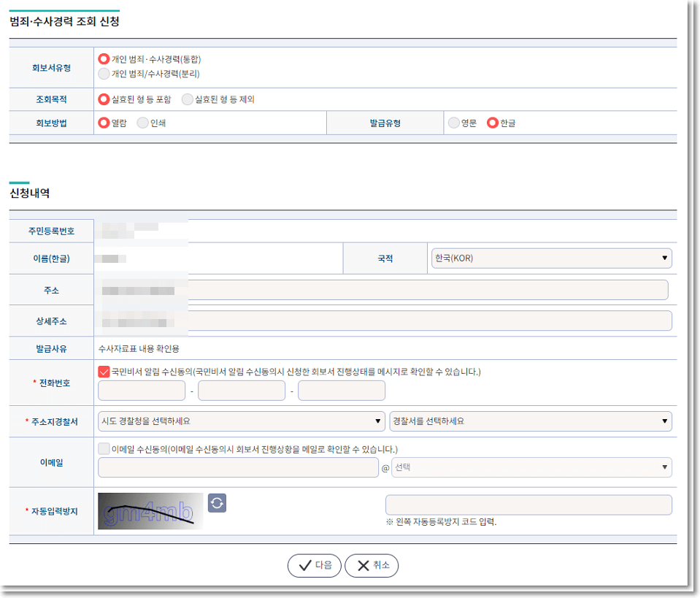Open the email domain 선택 dropdown
The height and width of the screenshot is (598, 700).
[531, 467]
